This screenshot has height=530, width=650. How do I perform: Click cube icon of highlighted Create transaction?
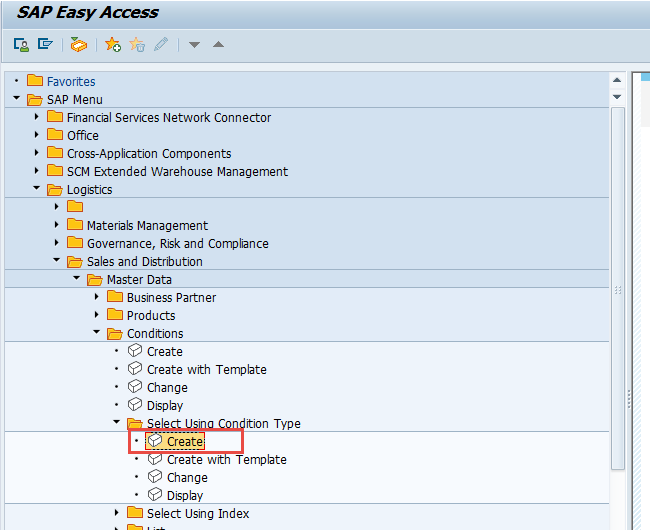click(x=155, y=440)
